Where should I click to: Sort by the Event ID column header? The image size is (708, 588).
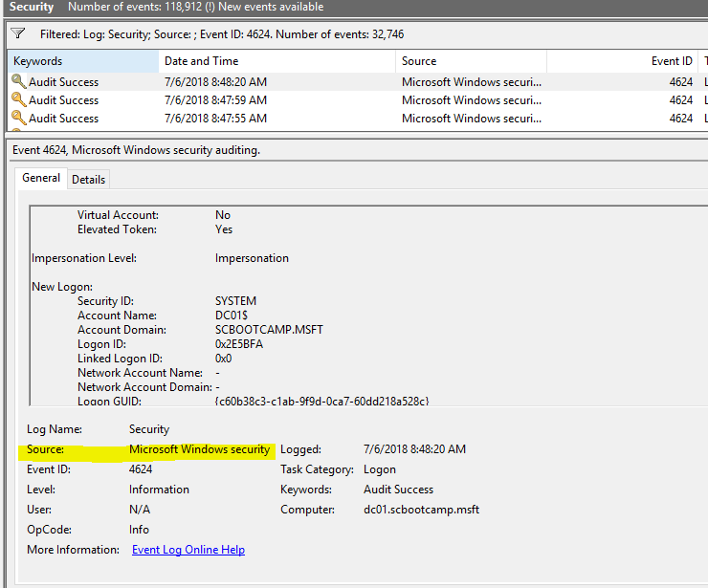622,61
